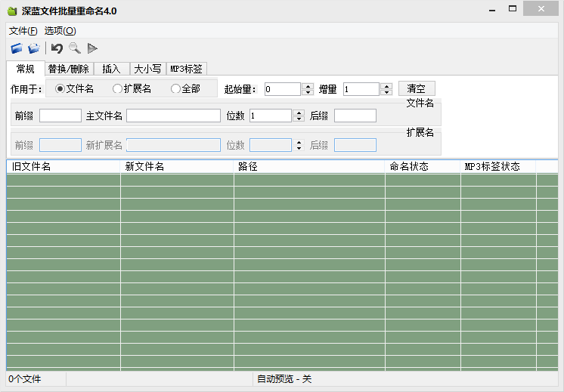Switch to the 常规 tab

26,69
